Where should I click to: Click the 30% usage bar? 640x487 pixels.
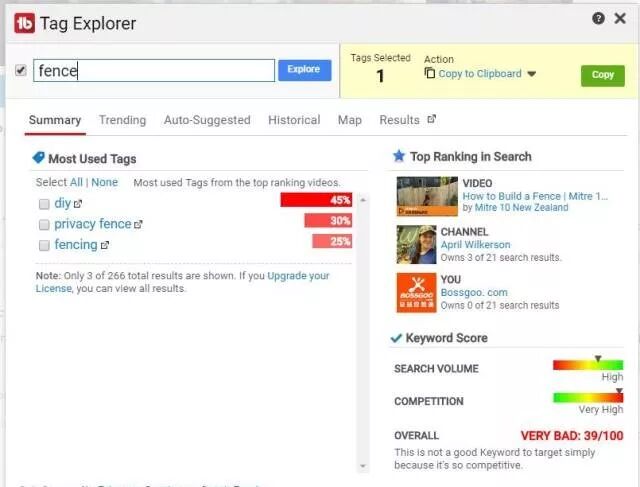click(x=328, y=220)
